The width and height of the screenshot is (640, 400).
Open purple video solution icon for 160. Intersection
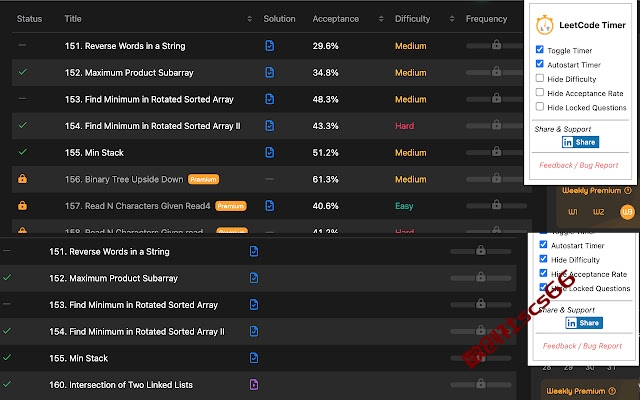click(254, 384)
